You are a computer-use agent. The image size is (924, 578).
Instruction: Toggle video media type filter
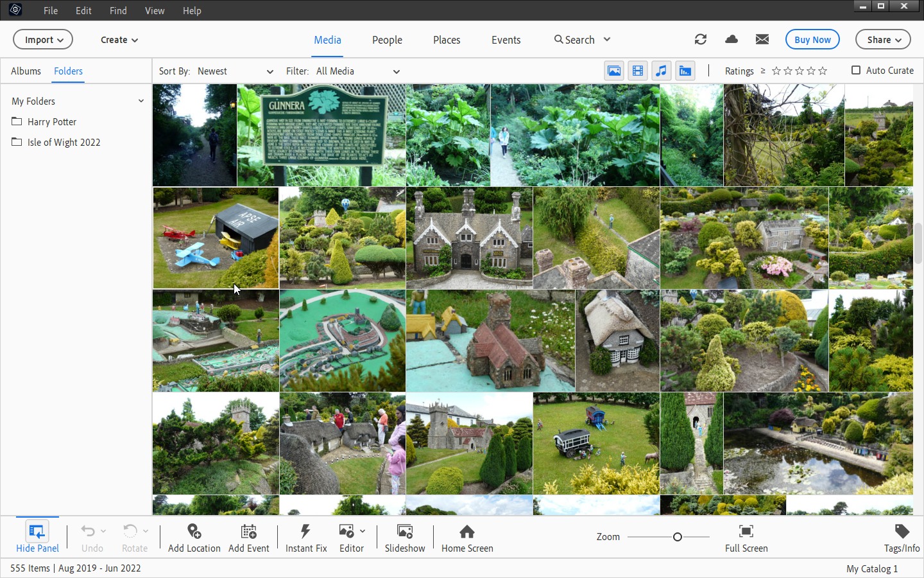[638, 71]
